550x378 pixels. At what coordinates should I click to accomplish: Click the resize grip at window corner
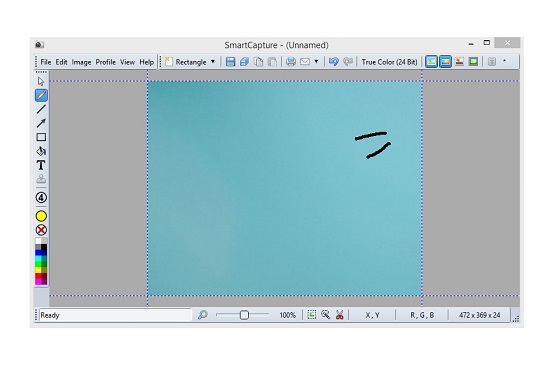516,318
